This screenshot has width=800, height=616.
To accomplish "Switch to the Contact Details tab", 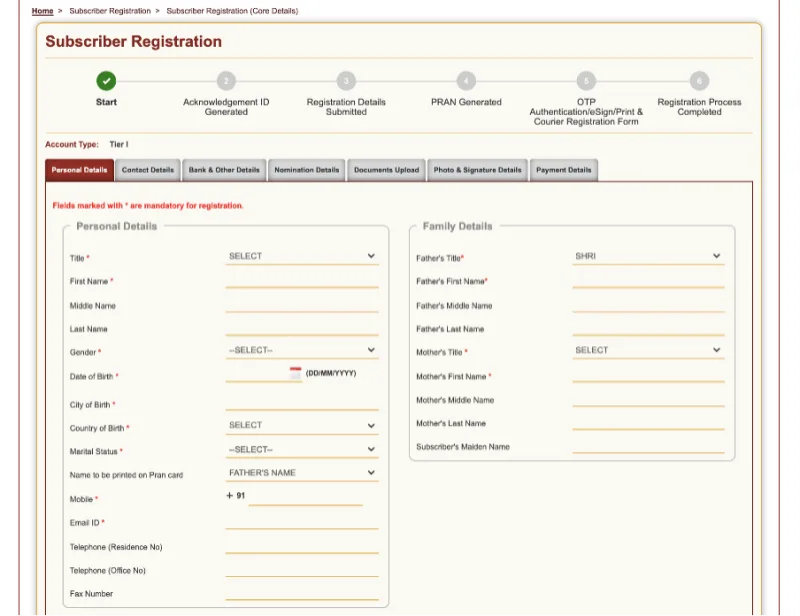I will pyautogui.click(x=148, y=170).
